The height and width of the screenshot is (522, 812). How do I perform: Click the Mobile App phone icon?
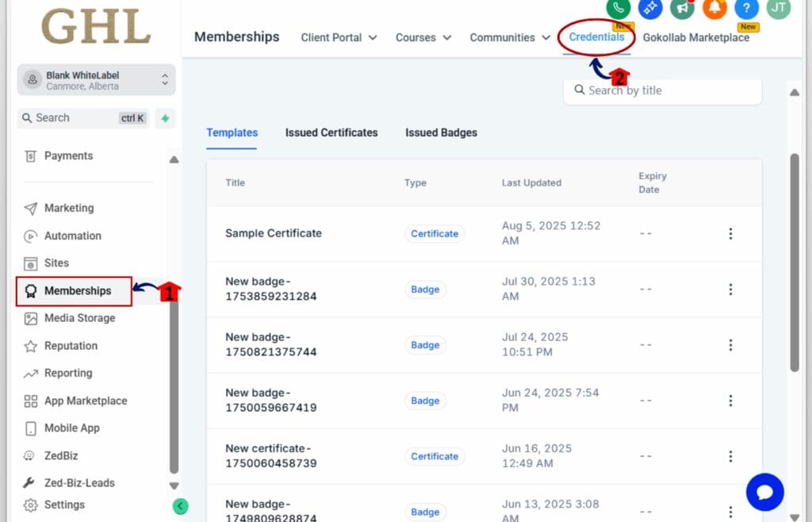tap(31, 428)
